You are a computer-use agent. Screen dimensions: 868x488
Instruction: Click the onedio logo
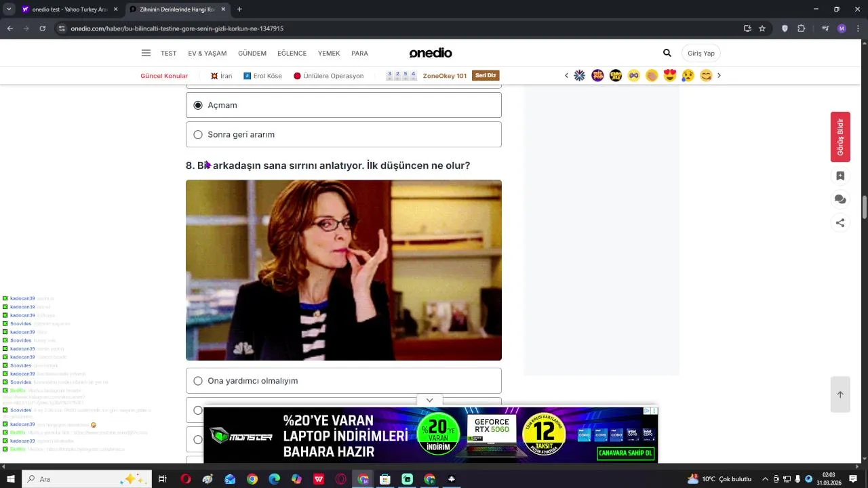(x=431, y=53)
